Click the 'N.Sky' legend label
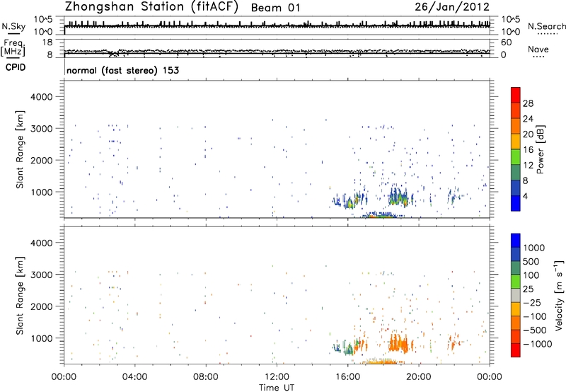 point(13,26)
